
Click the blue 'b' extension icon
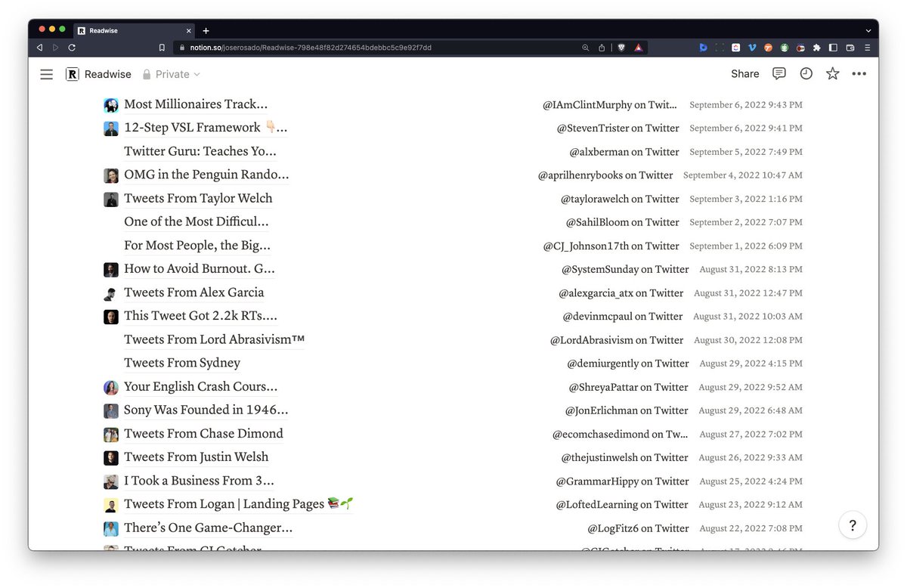[703, 48]
